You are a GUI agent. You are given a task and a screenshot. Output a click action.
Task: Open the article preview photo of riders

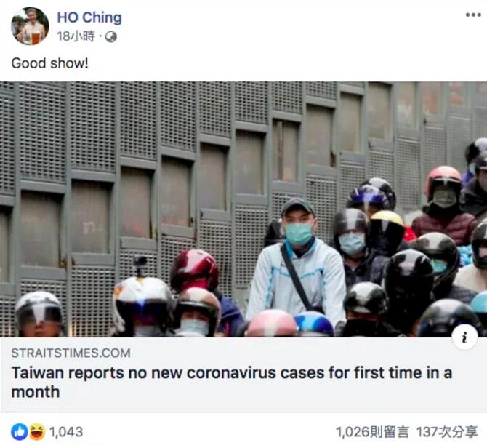[x=243, y=209]
